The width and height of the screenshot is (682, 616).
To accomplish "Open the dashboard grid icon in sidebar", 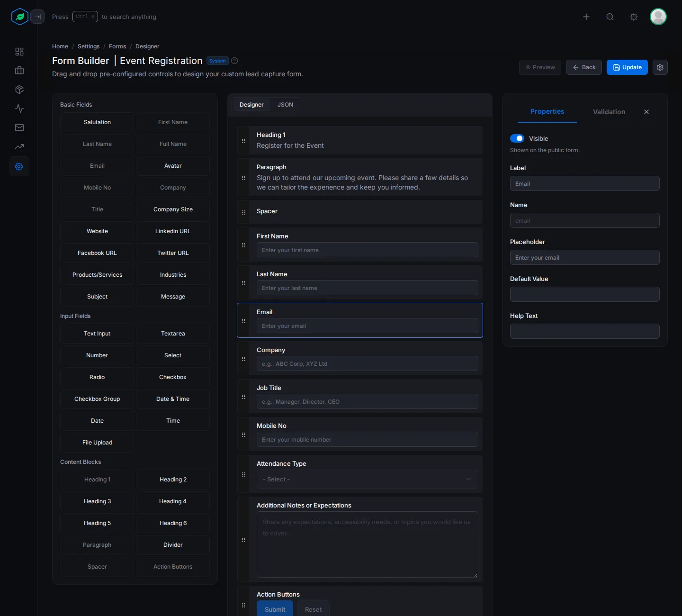I will tap(19, 52).
